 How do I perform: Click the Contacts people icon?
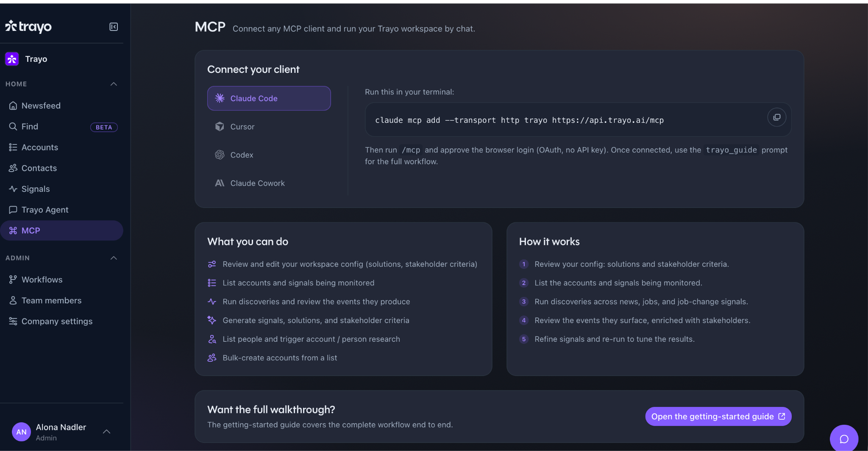[x=13, y=168]
